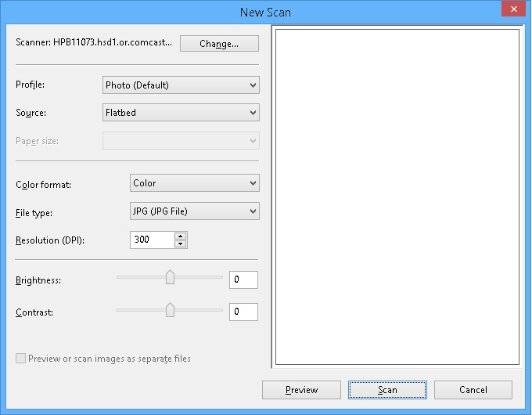
Task: Open the Profile dropdown showing Photo (Default)
Action: click(x=181, y=85)
